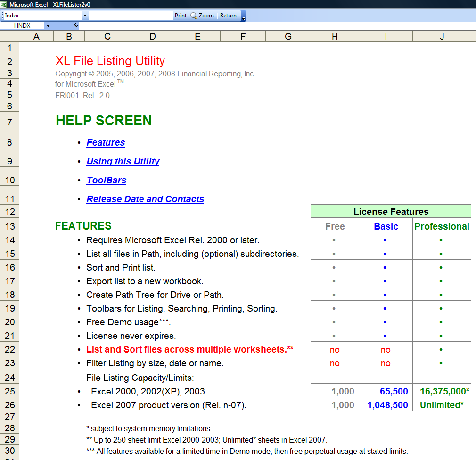The width and height of the screenshot is (476, 460).
Task: Click the Select All corner box
Action: point(10,36)
